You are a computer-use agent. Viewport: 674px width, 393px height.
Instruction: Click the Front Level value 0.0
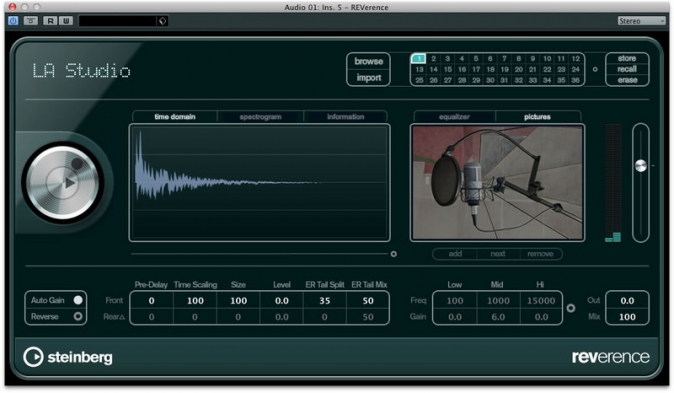(282, 301)
